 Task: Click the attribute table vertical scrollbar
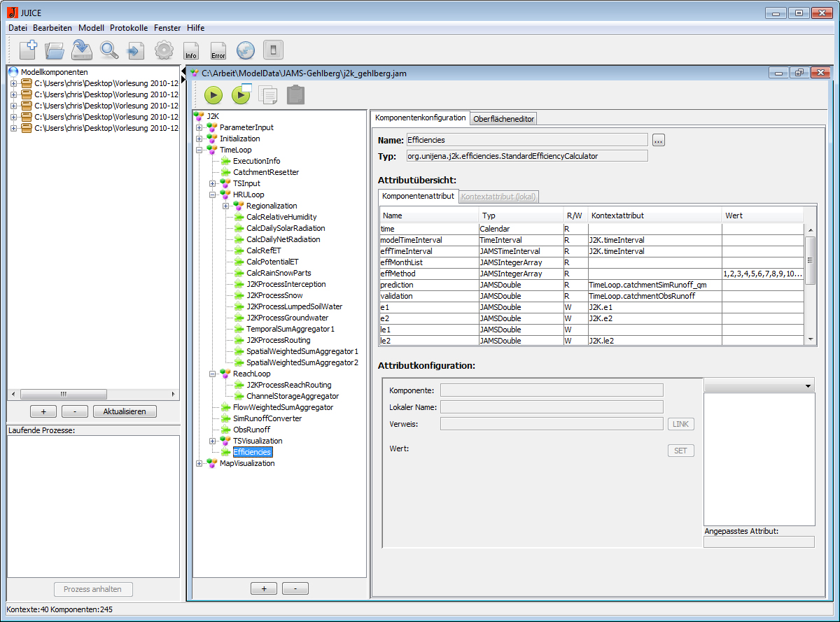pos(811,260)
